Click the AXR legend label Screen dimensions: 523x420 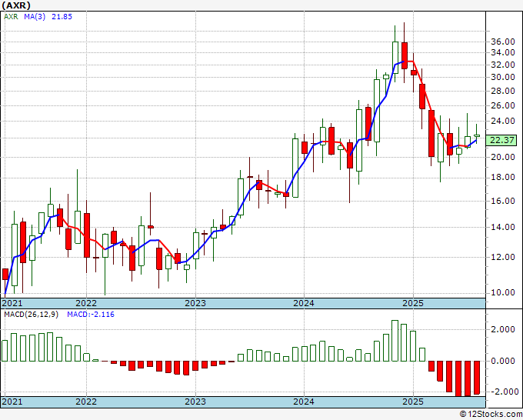point(11,17)
